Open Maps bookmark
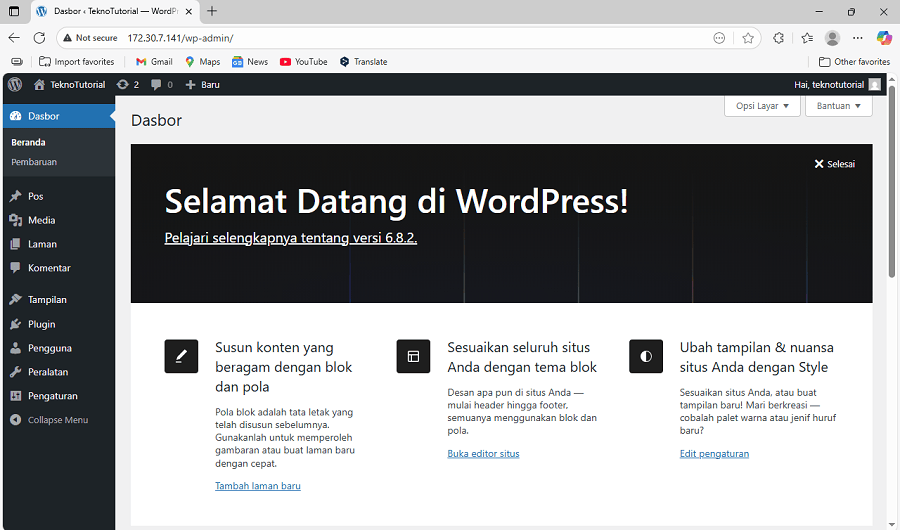900x530 pixels. point(203,61)
